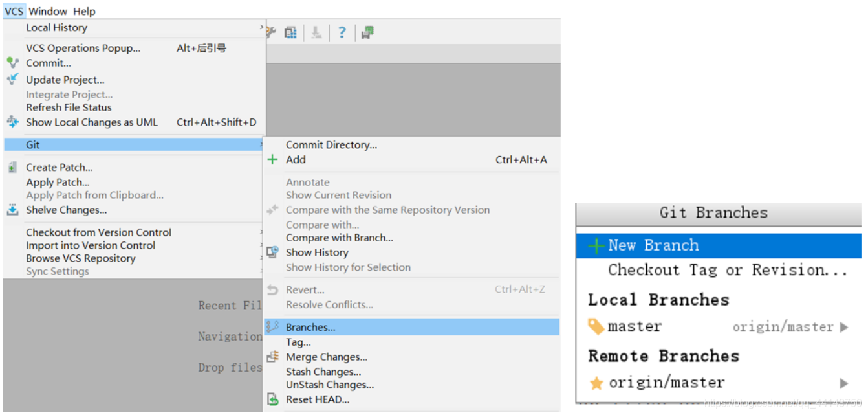Click the green plus beside New Branch
The width and height of the screenshot is (868, 415).
tap(596, 246)
